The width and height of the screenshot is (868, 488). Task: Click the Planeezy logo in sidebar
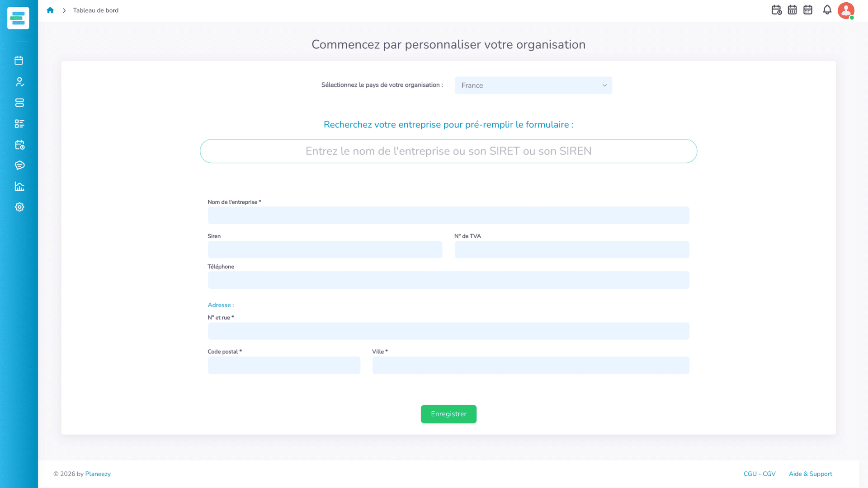(x=18, y=18)
